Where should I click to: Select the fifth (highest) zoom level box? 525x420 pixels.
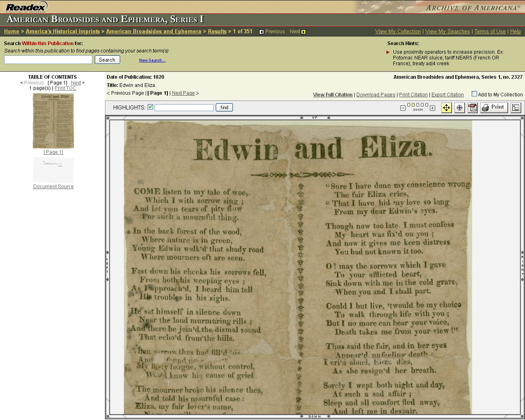tap(427, 105)
